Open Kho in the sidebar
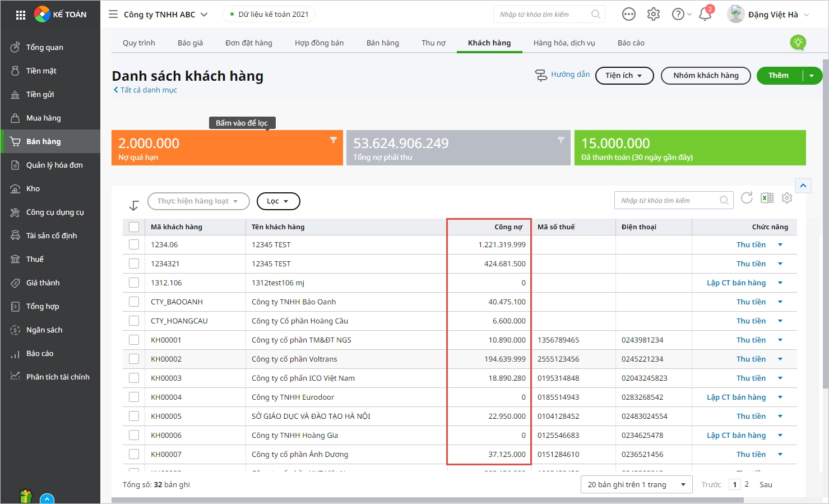This screenshot has width=829, height=504. tap(33, 189)
